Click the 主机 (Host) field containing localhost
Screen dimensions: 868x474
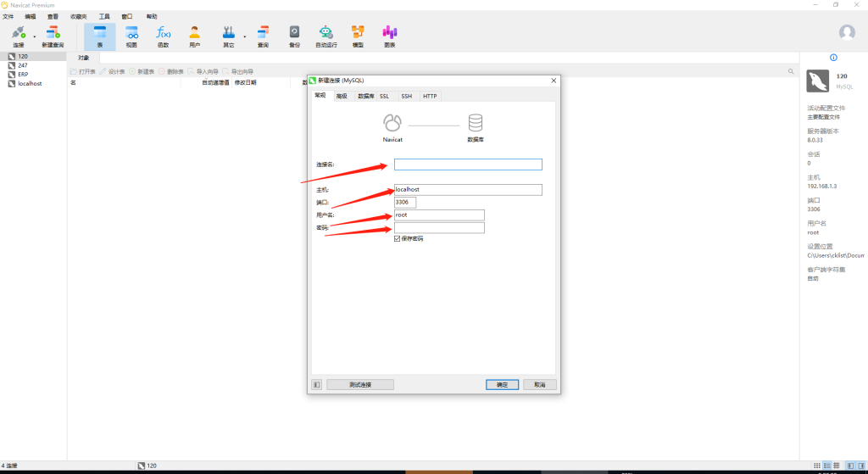click(468, 190)
